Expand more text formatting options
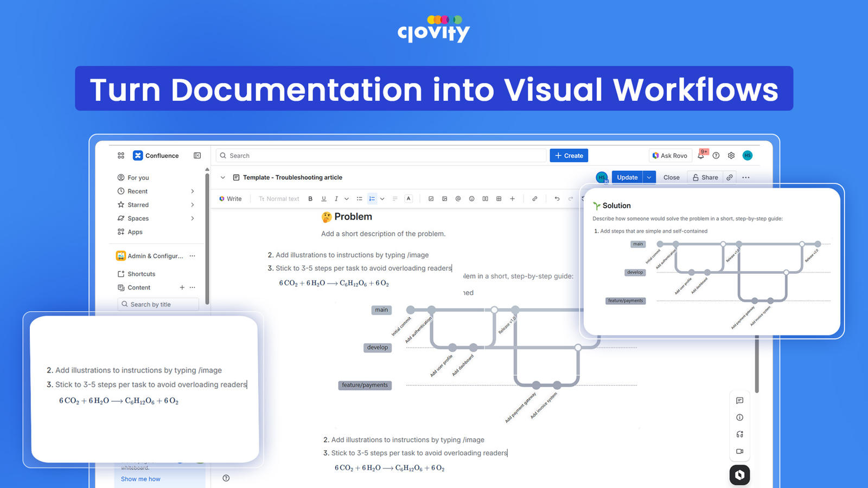This screenshot has height=488, width=868. tap(347, 199)
